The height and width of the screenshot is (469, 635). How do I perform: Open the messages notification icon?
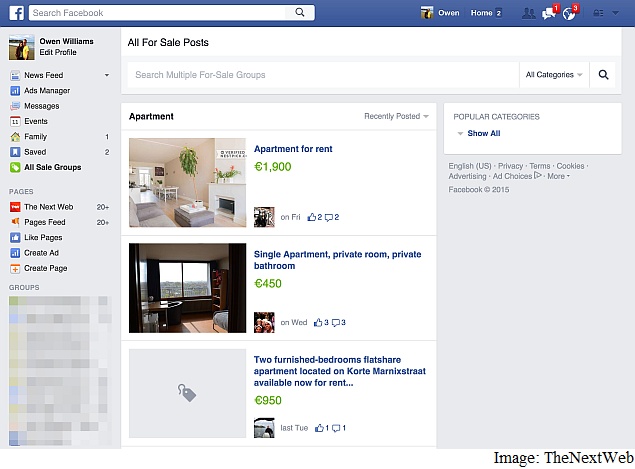pyautogui.click(x=549, y=13)
